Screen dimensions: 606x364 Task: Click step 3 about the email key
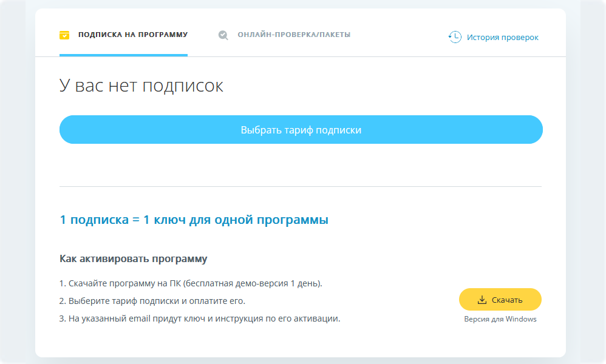point(199,318)
